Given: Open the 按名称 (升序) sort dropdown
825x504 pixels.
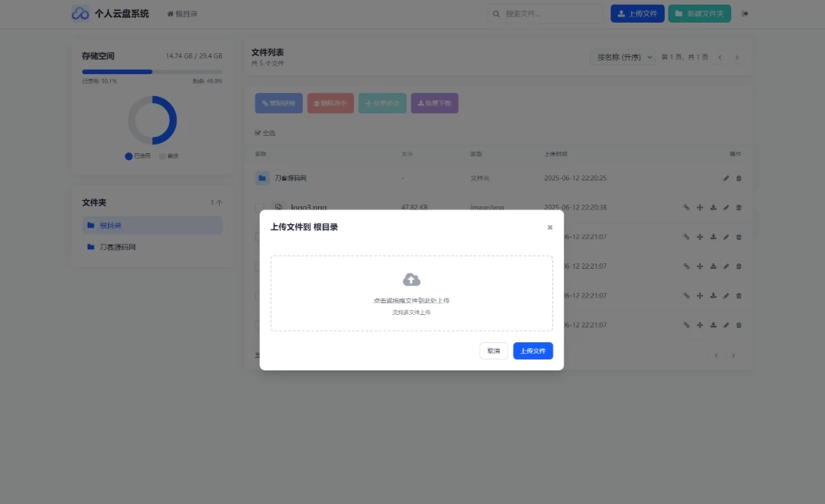Looking at the screenshot, I should pyautogui.click(x=622, y=57).
